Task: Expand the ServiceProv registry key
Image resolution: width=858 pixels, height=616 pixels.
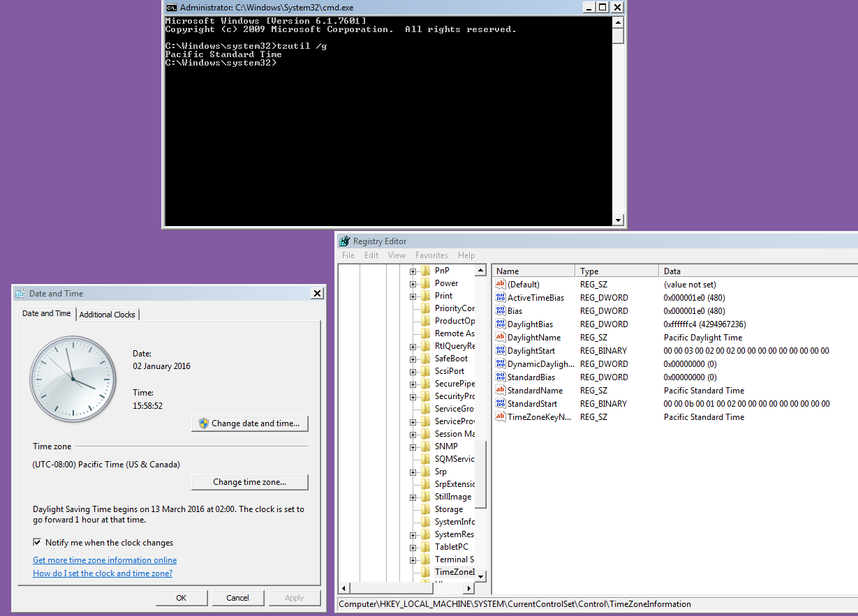Action: click(x=413, y=421)
